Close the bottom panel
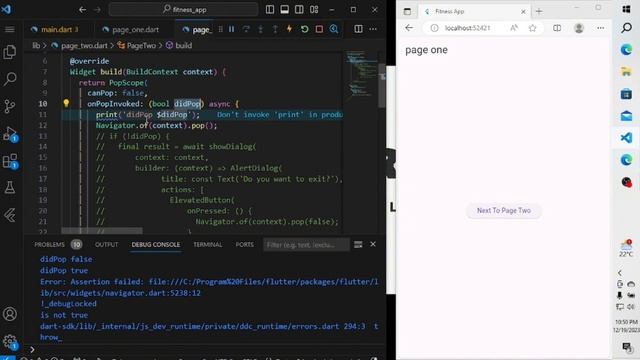 [373, 244]
